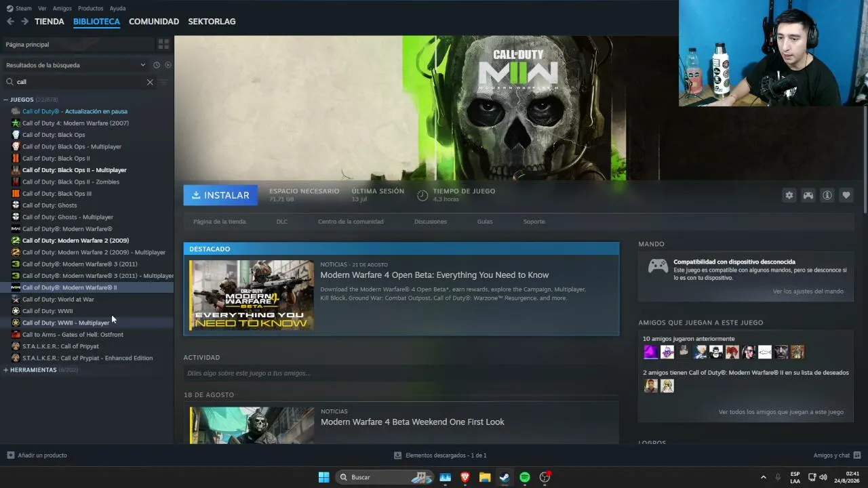Open the Resultados de la búsqueda dropdown
Image resolution: width=868 pixels, height=488 pixels.
[x=75, y=65]
